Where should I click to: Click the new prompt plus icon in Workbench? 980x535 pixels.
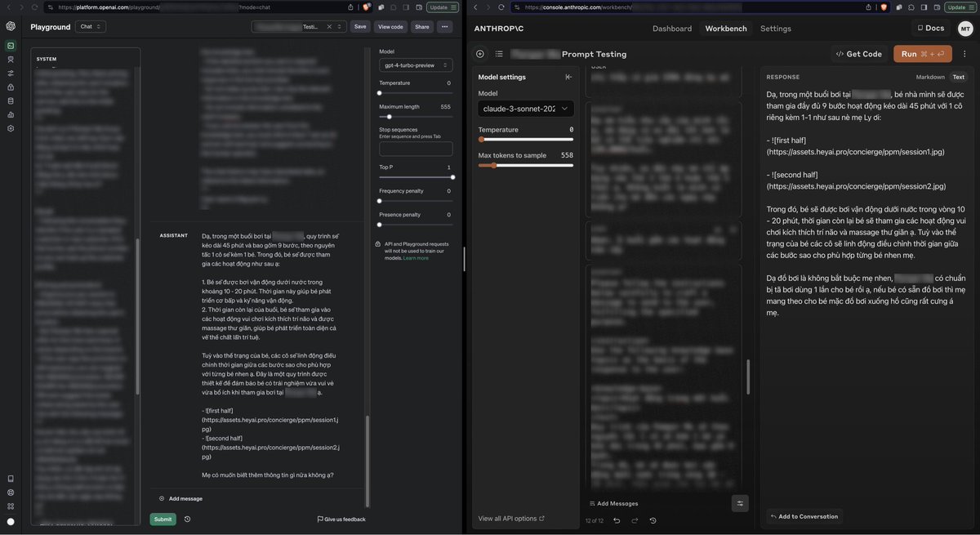[x=480, y=54]
